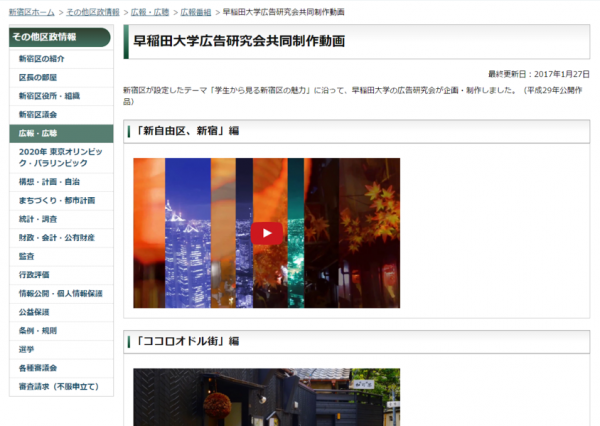600x426 pixels.
Task: Click the 「ココロオドル街」編 section heading
Action: 187,341
